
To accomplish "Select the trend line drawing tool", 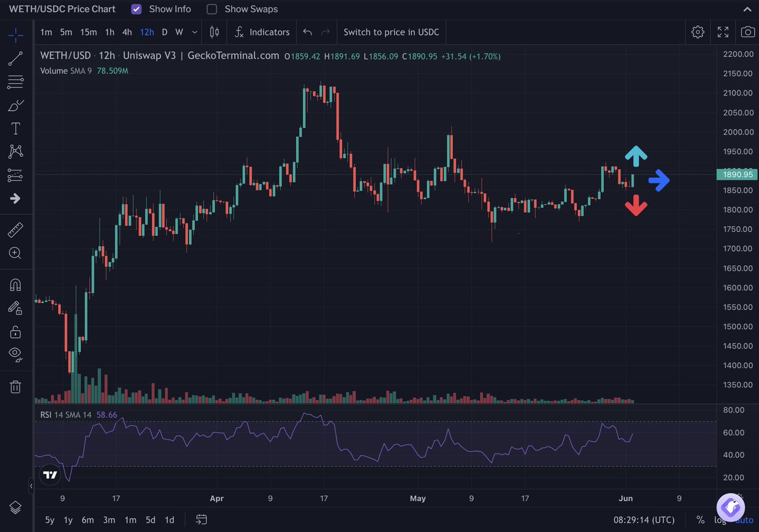I will (15, 59).
